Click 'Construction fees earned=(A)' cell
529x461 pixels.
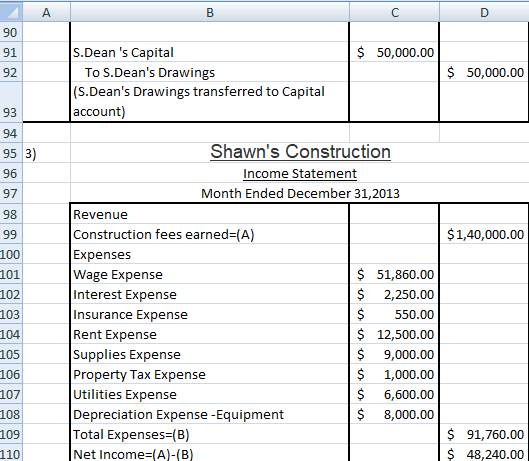[x=210, y=234]
